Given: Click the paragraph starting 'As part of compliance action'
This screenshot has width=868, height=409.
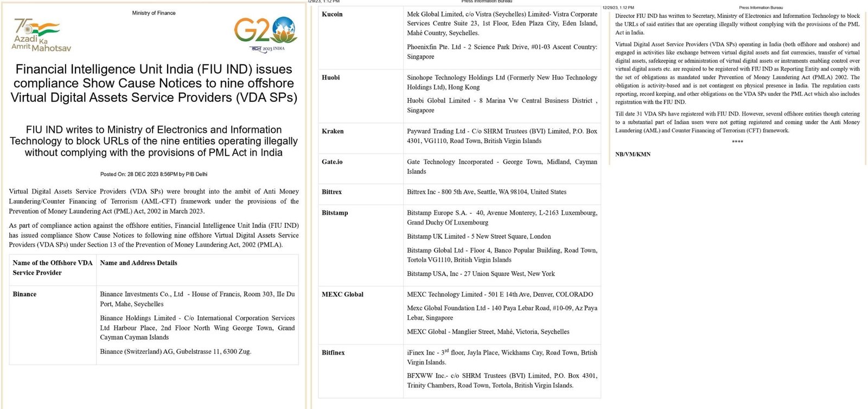Looking at the screenshot, I should point(154,235).
